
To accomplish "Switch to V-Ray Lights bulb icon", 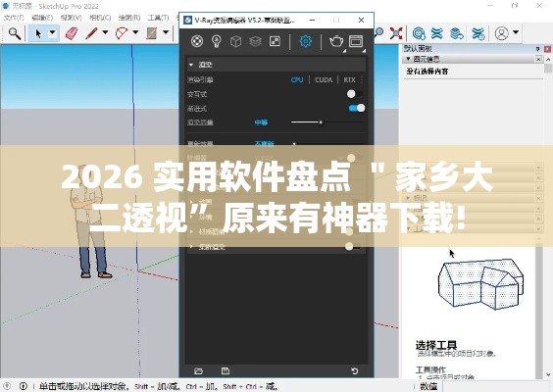I will [x=216, y=41].
